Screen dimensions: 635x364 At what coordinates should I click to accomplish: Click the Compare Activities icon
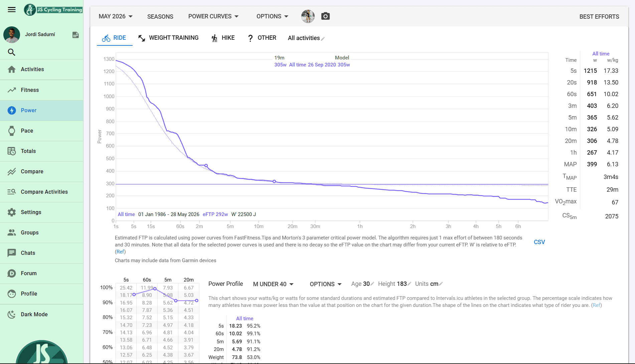12,192
